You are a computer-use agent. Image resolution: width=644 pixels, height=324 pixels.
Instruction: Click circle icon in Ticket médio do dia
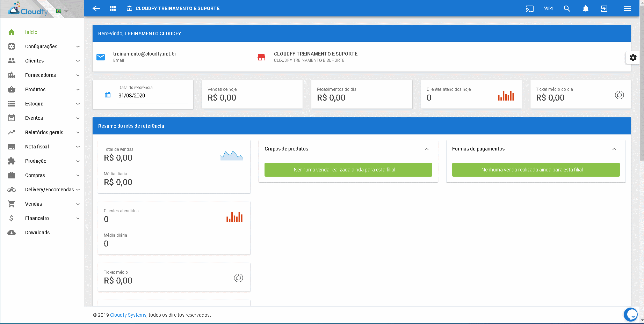619,95
